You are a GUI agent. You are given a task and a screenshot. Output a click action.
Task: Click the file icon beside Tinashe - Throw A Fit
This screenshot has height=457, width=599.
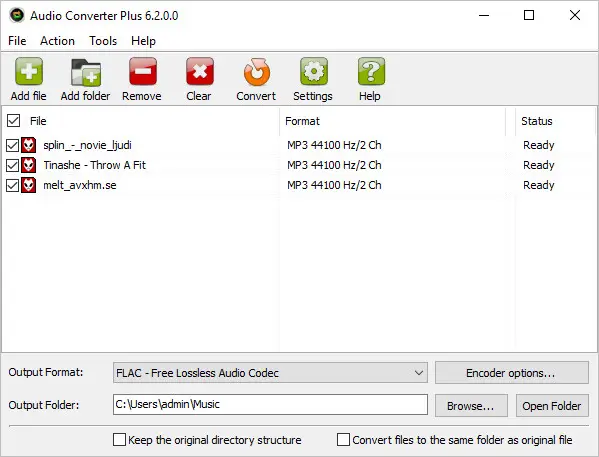click(29, 165)
